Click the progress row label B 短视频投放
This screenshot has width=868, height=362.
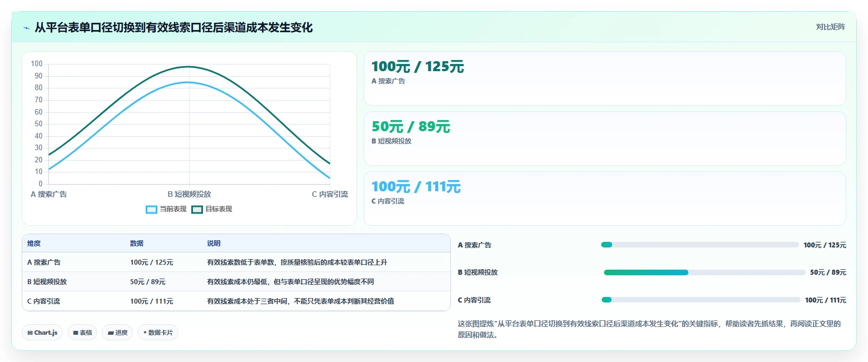478,272
